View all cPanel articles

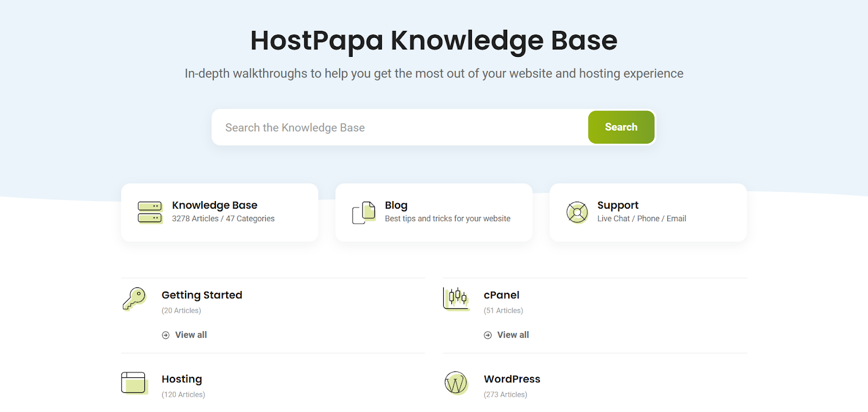(513, 335)
